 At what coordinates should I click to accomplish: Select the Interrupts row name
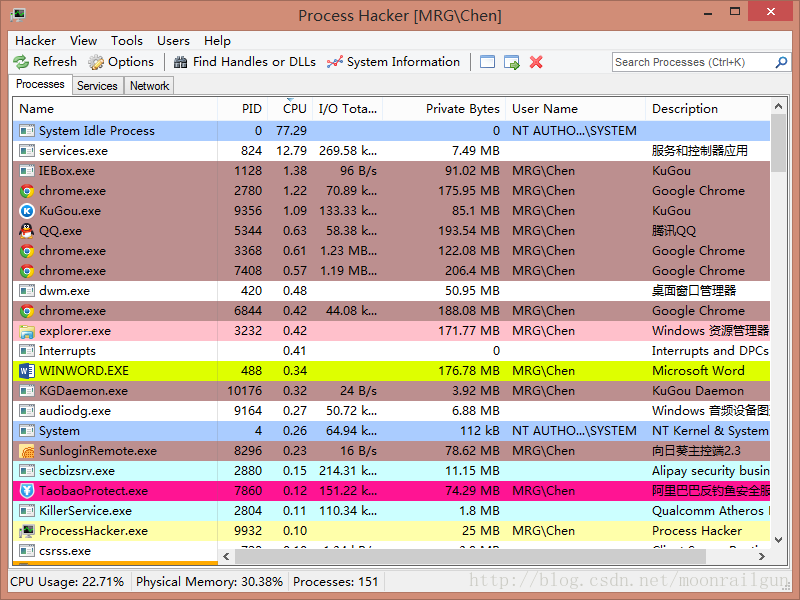pyautogui.click(x=67, y=351)
